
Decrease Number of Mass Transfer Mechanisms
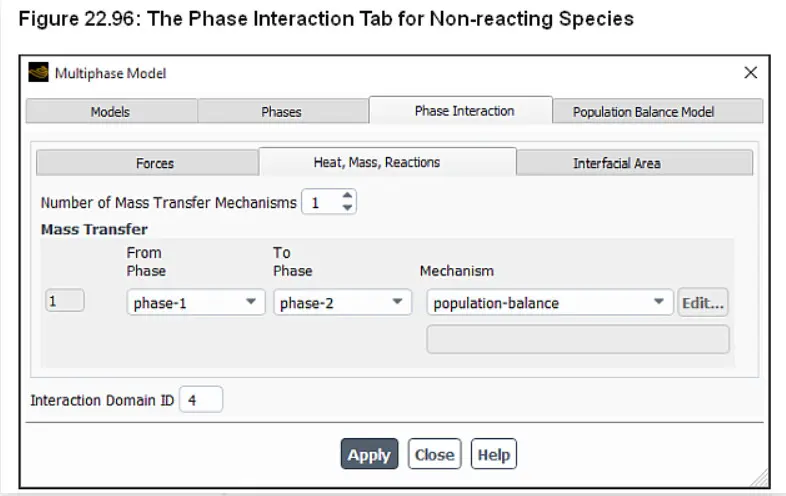(347, 208)
